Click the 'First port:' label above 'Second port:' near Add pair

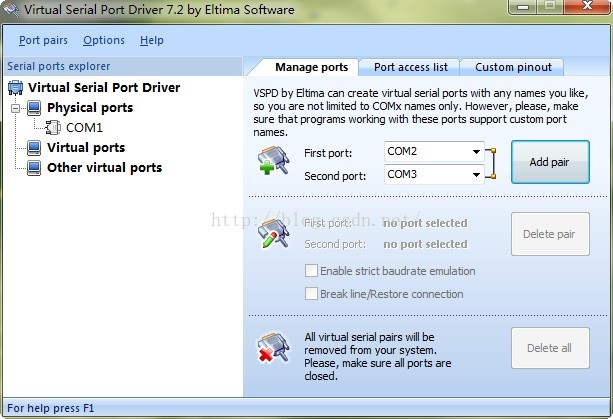tap(328, 153)
